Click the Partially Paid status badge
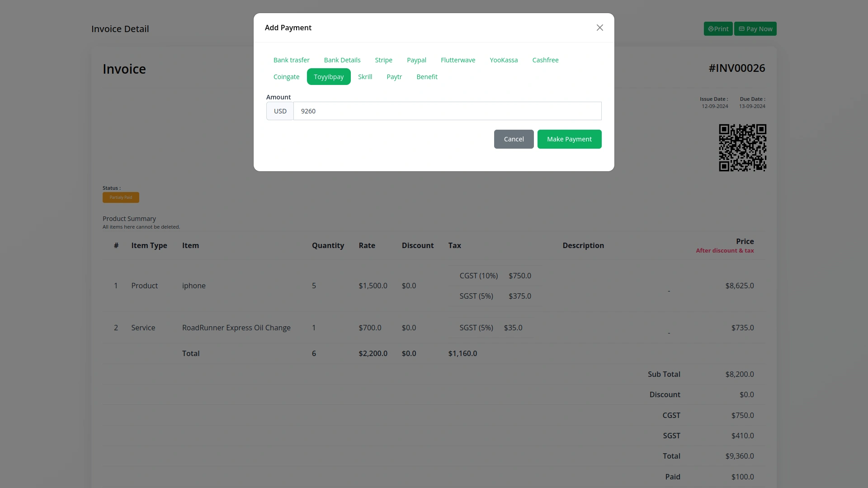868x488 pixels. click(121, 197)
